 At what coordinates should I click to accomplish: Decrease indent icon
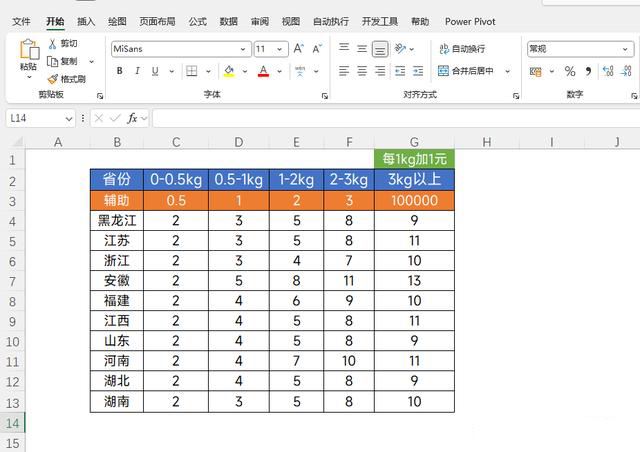[x=400, y=71]
